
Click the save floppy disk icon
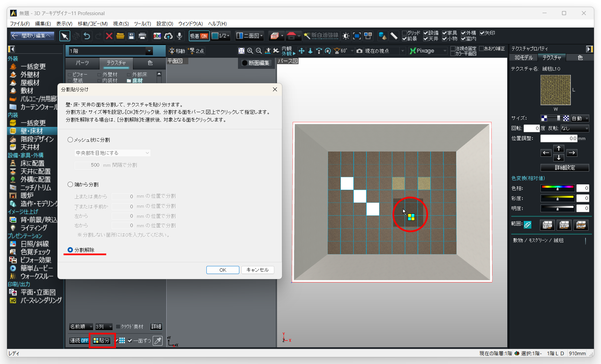(131, 36)
